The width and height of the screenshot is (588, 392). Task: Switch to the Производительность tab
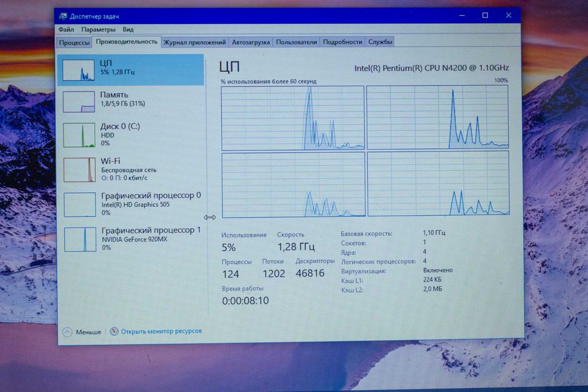click(x=127, y=42)
